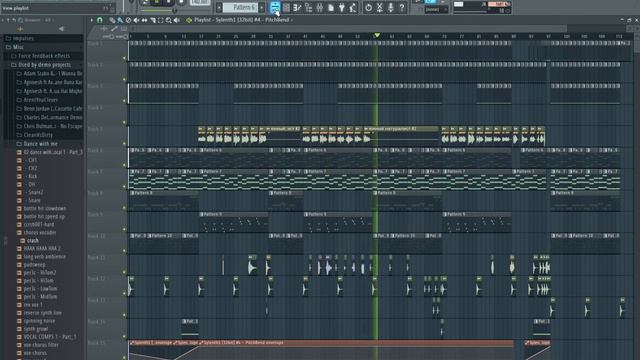This screenshot has height=360, width=640.
Task: Click the page-shaped toolbar icon
Action: (331, 7)
